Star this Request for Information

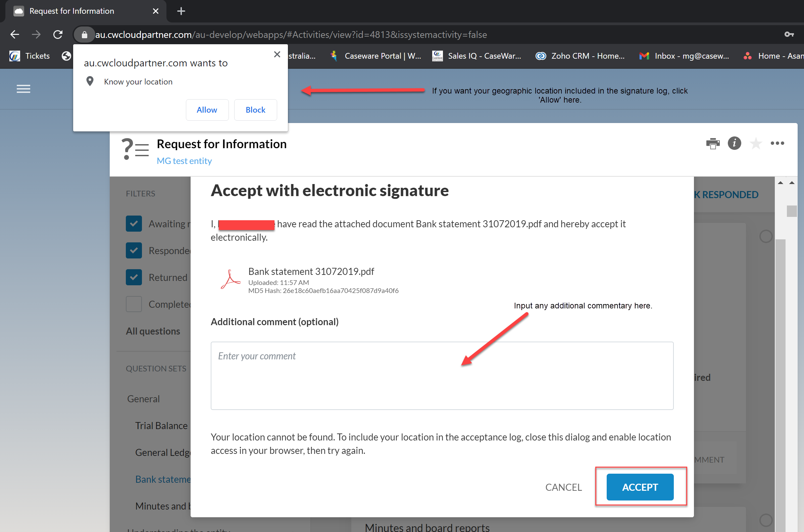[756, 143]
